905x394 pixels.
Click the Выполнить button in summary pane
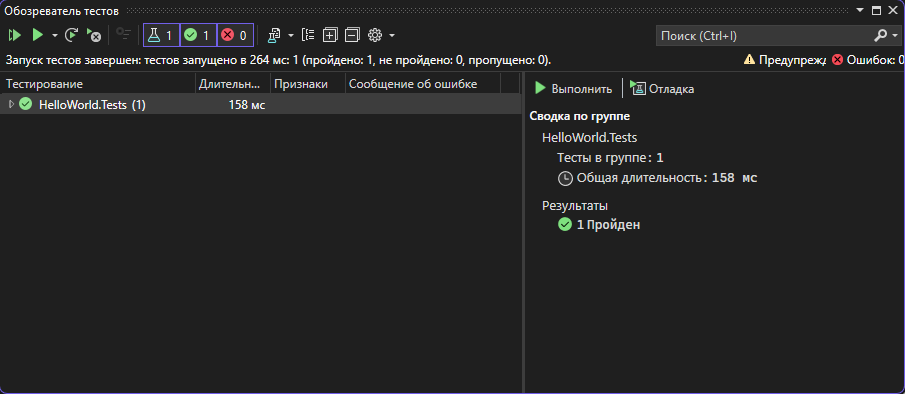[x=574, y=89]
